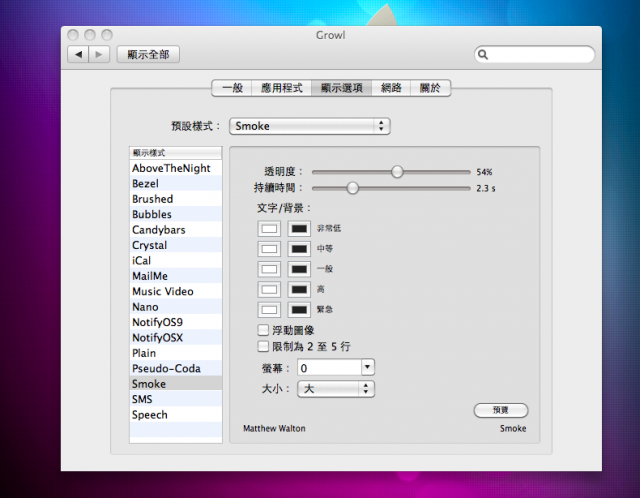Expand the 螢幕 combo box arrow
This screenshot has height=498, width=640.
367,367
